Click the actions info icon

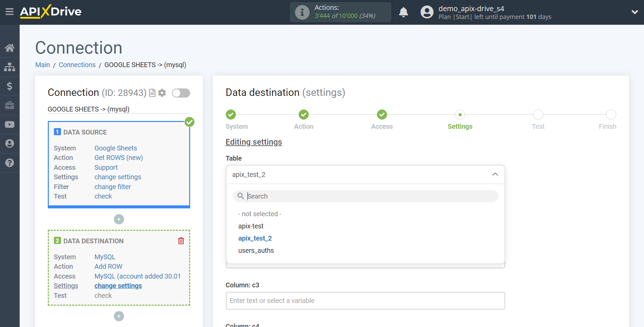tap(302, 12)
